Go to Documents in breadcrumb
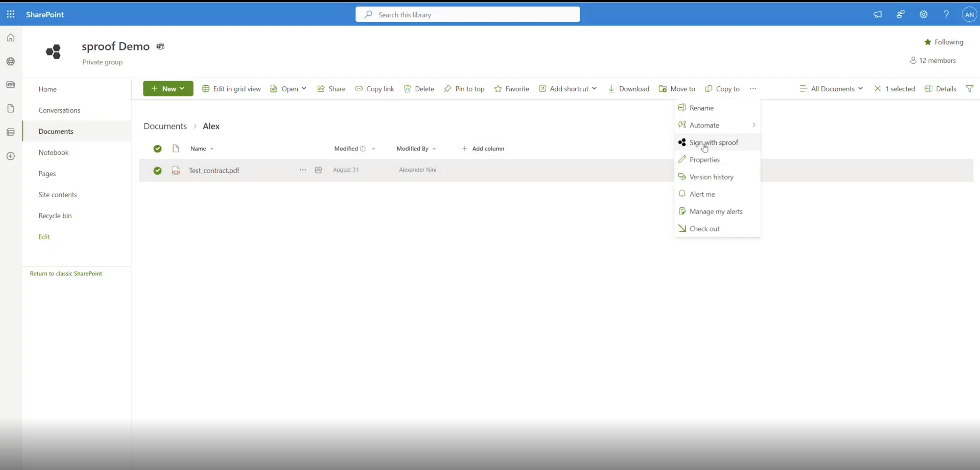Screen dimensions: 980x470 165,127
